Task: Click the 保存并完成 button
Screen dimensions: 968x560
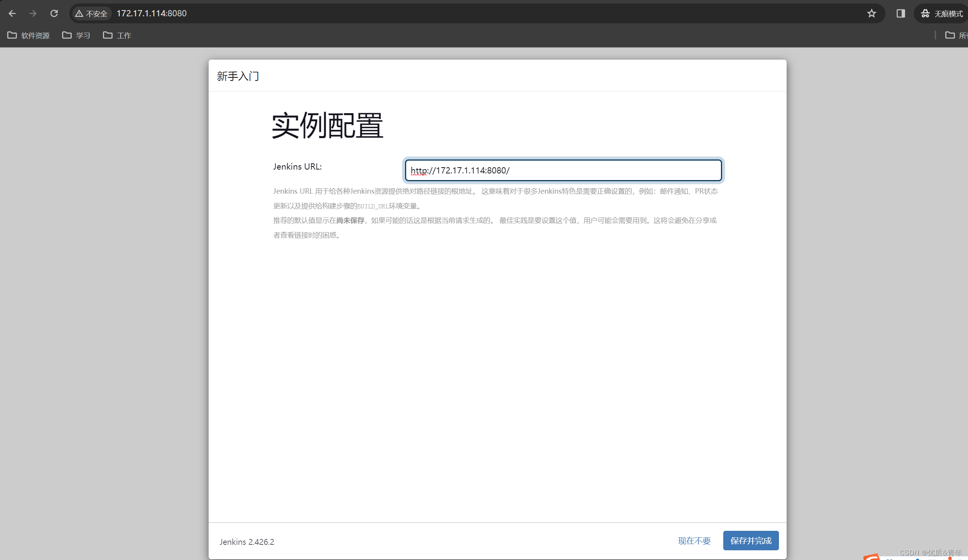Action: pos(751,541)
